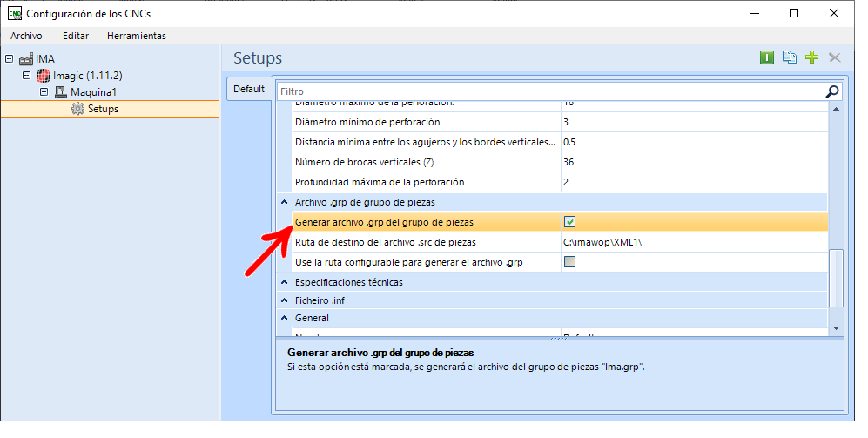Collapse the Imagic (1.11.2) tree node
This screenshot has height=438, width=868.
pyautogui.click(x=26, y=75)
